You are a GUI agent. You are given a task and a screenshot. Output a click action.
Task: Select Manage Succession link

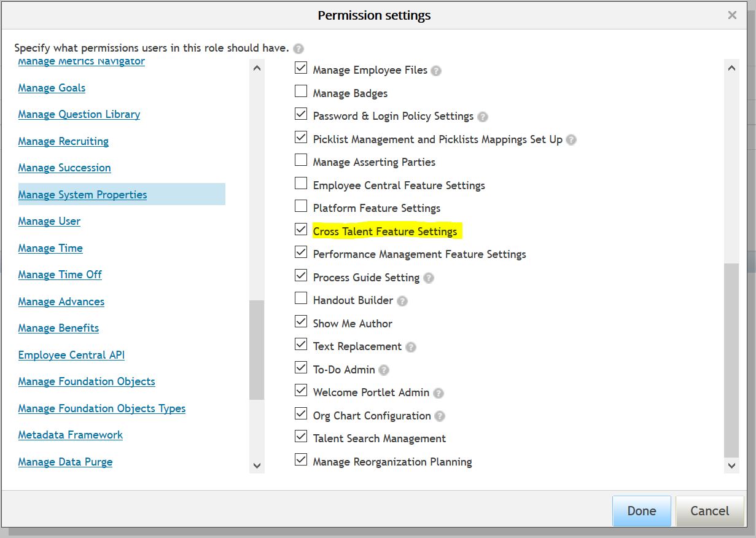point(64,168)
